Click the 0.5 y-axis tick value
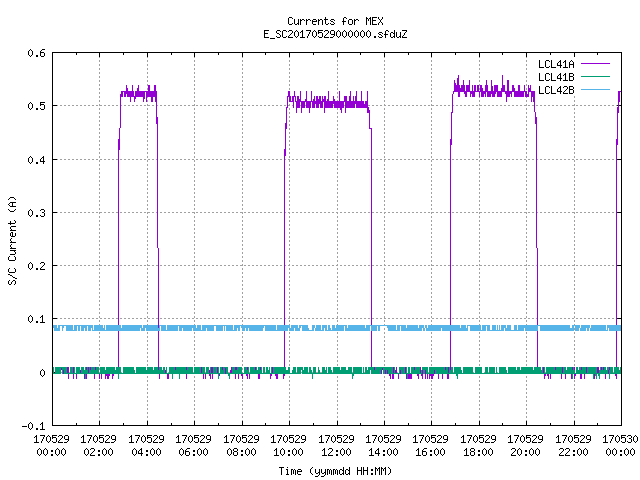This screenshot has height=480, width=640. tap(36, 106)
